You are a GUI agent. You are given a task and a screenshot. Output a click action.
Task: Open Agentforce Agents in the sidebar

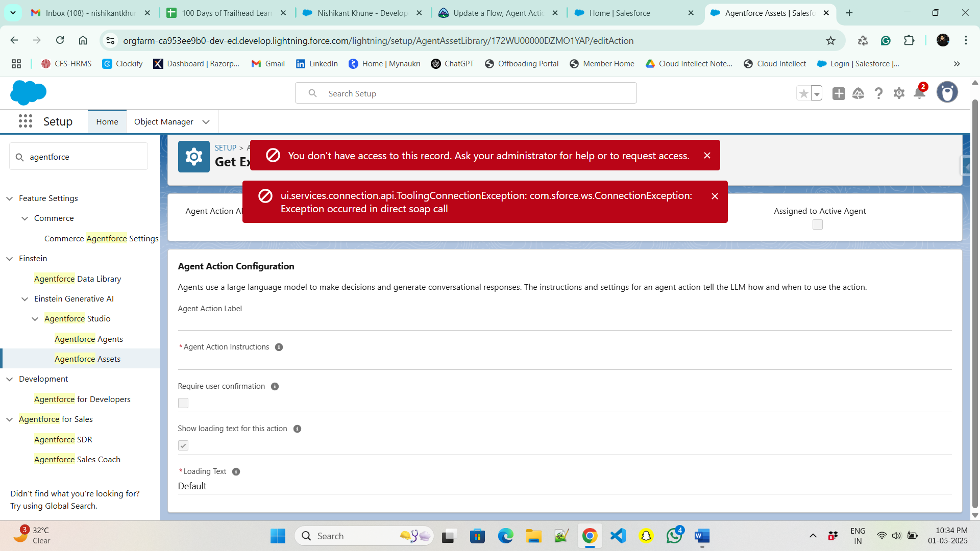pos(89,339)
